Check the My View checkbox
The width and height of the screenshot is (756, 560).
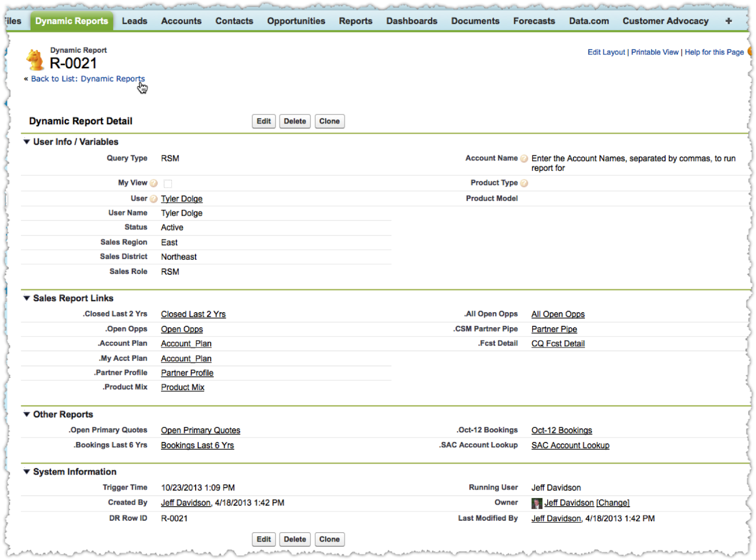pos(167,183)
